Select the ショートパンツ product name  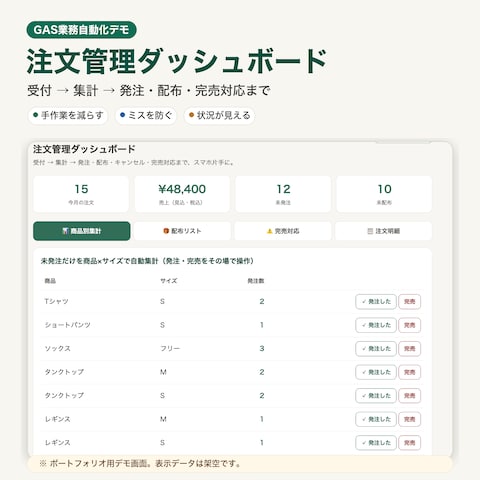[68, 325]
